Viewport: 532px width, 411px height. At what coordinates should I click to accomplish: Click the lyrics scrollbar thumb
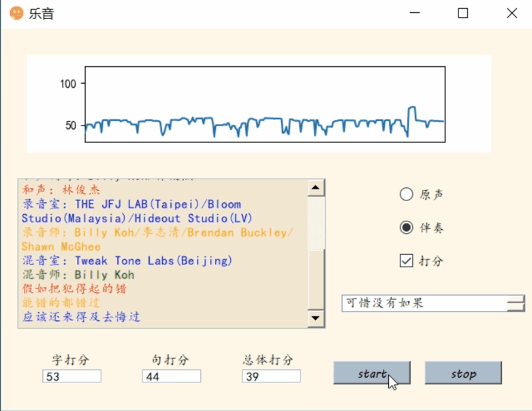point(316,279)
